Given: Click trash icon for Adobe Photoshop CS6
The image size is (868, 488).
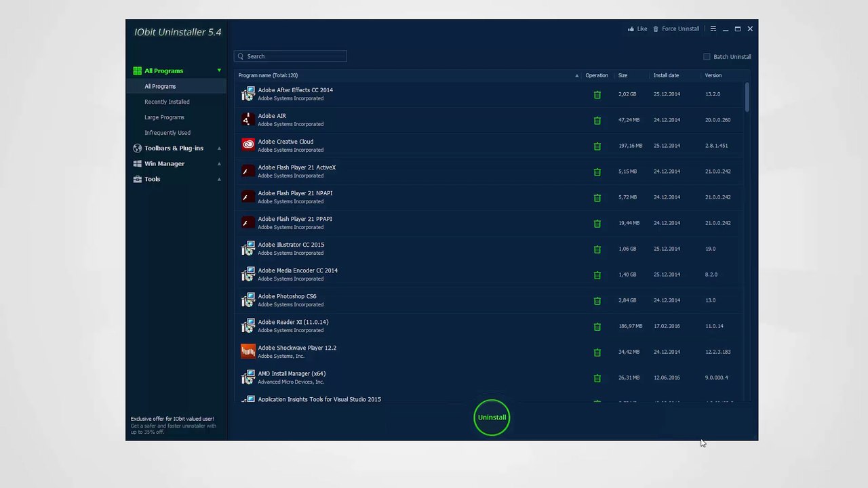Looking at the screenshot, I should point(597,301).
